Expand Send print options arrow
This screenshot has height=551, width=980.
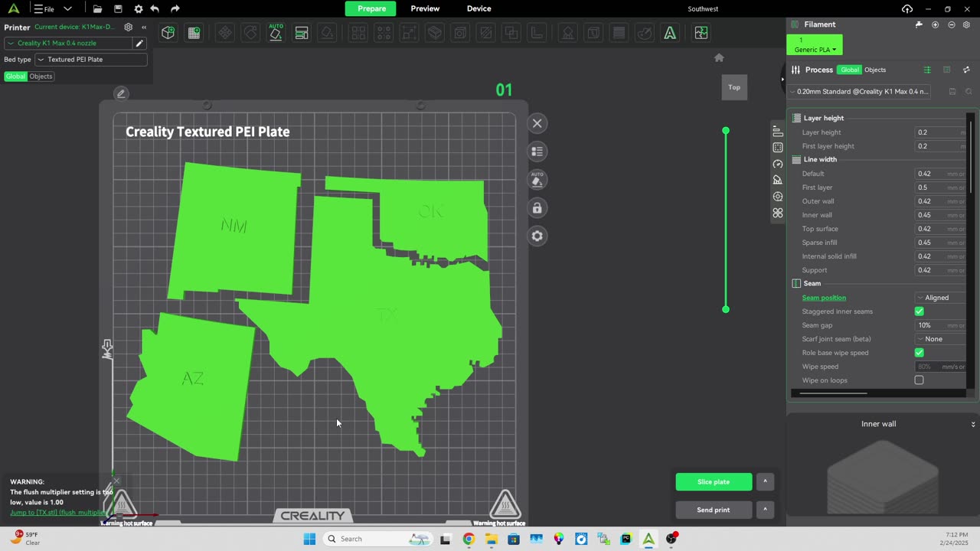(765, 510)
